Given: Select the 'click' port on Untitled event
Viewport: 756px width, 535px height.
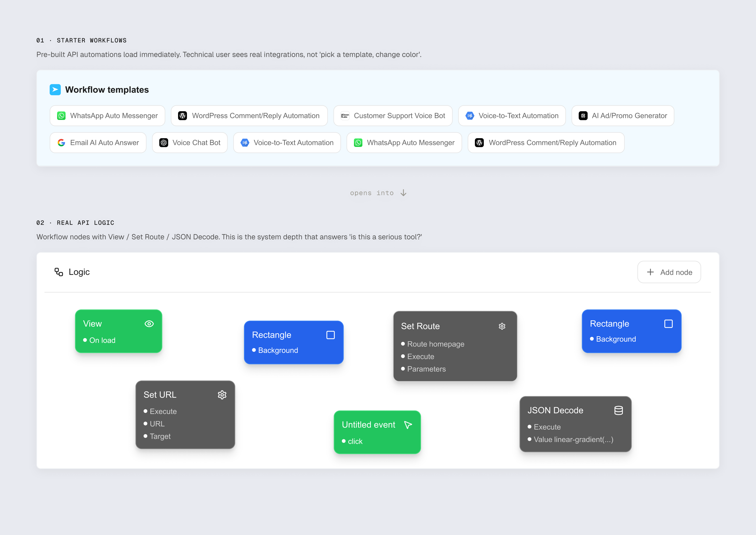Looking at the screenshot, I should coord(352,441).
